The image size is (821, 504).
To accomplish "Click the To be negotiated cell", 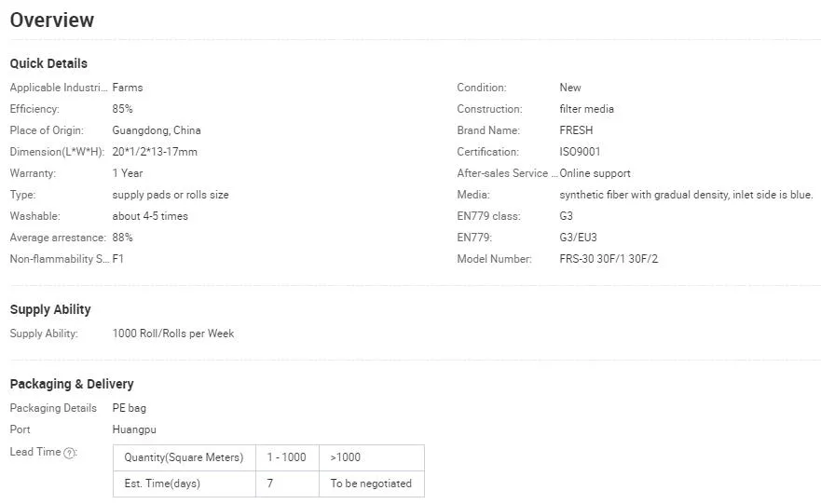I will pos(371,484).
